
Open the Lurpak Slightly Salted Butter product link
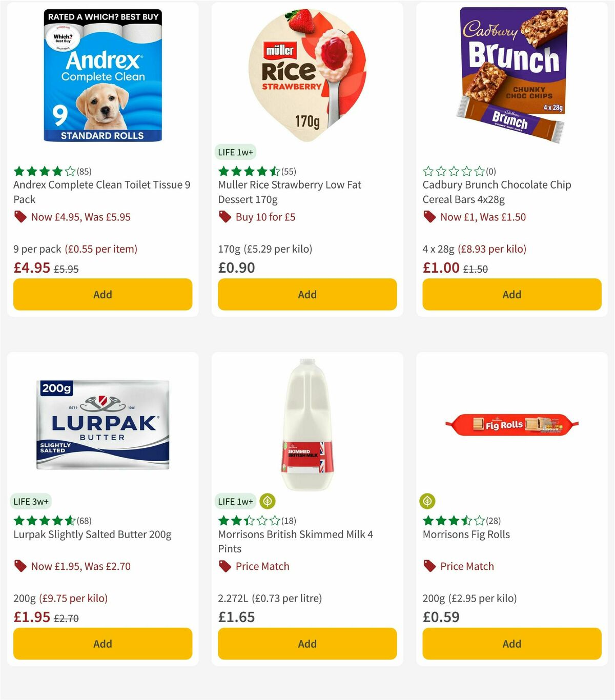click(x=93, y=534)
